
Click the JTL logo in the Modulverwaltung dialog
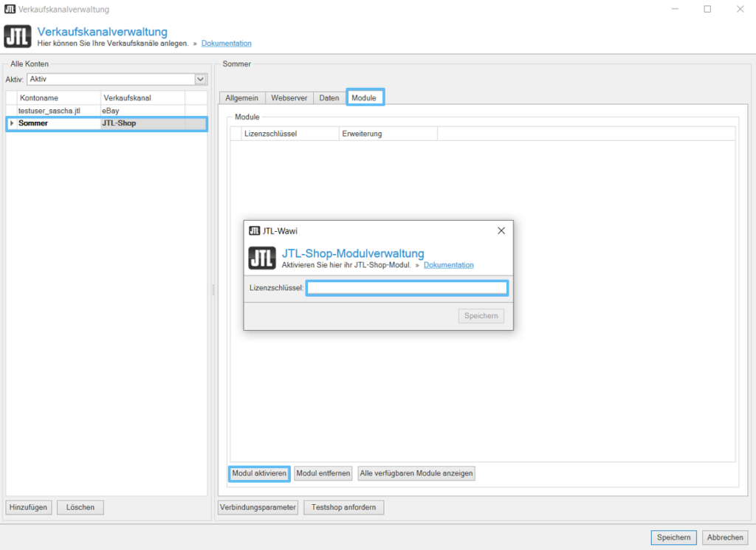click(262, 258)
